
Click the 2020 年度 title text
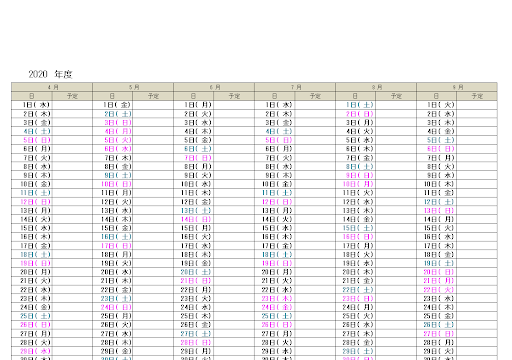pos(50,74)
